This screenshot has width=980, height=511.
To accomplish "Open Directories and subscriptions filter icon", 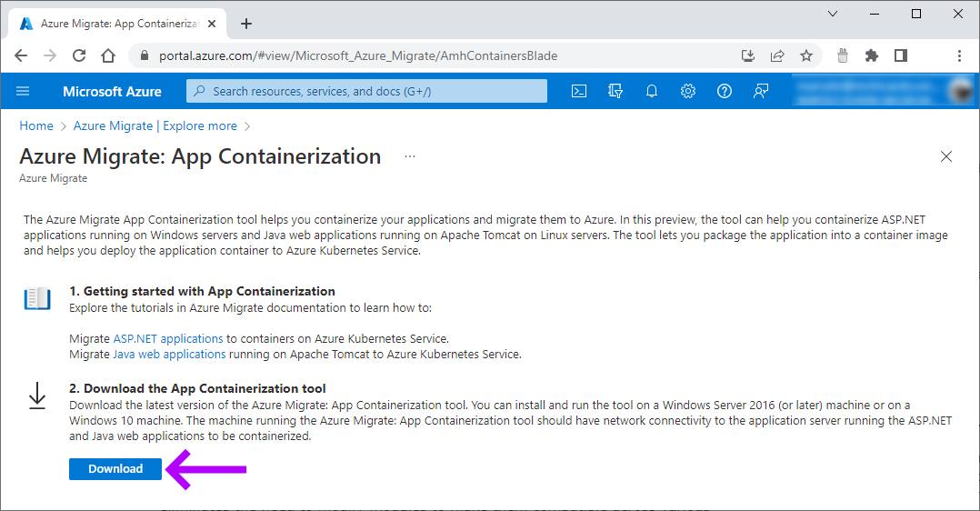I will pyautogui.click(x=615, y=91).
